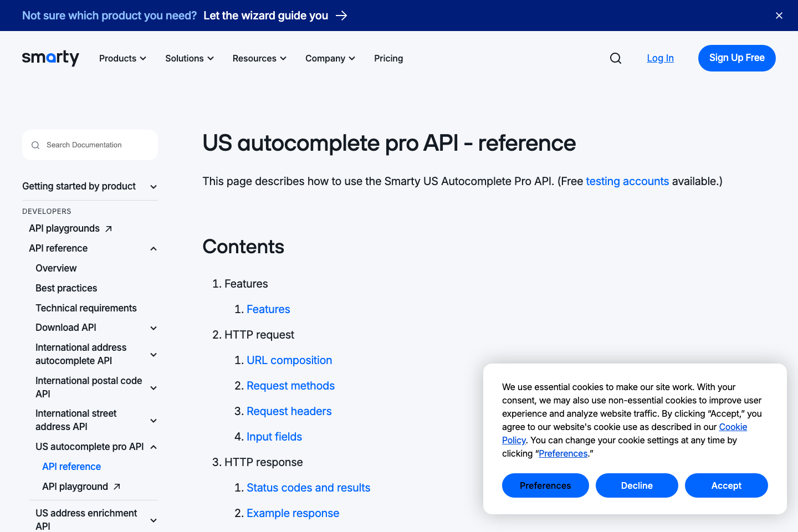Select Pricing in the top navigation

(x=388, y=58)
